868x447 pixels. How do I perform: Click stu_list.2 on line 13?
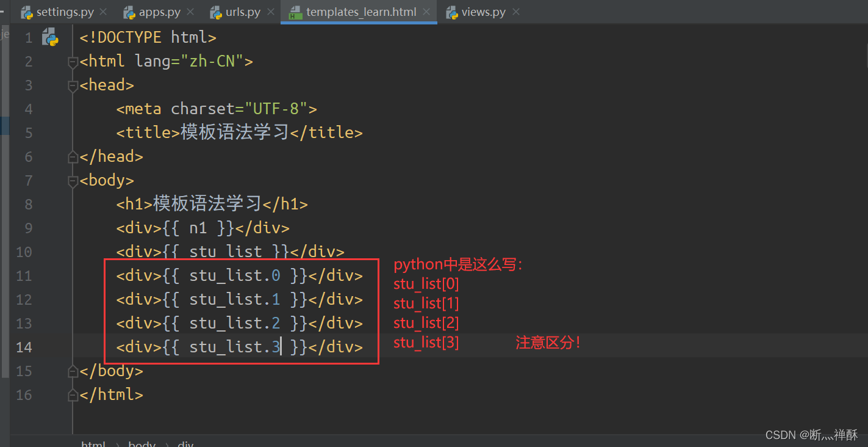(235, 324)
